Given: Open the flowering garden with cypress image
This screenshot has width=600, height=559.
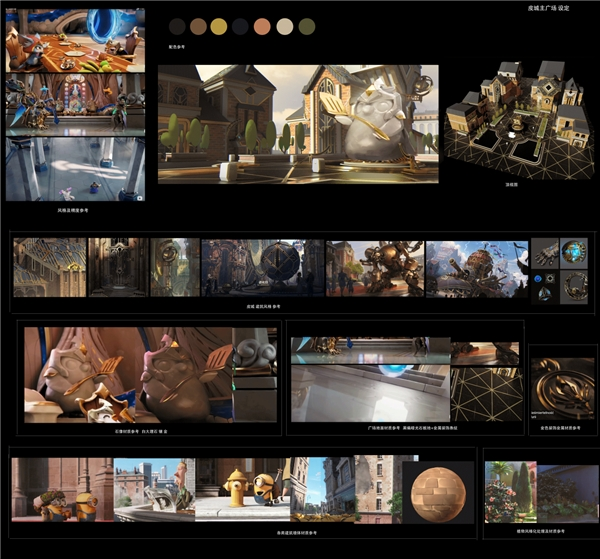Looking at the screenshot, I should (x=511, y=492).
